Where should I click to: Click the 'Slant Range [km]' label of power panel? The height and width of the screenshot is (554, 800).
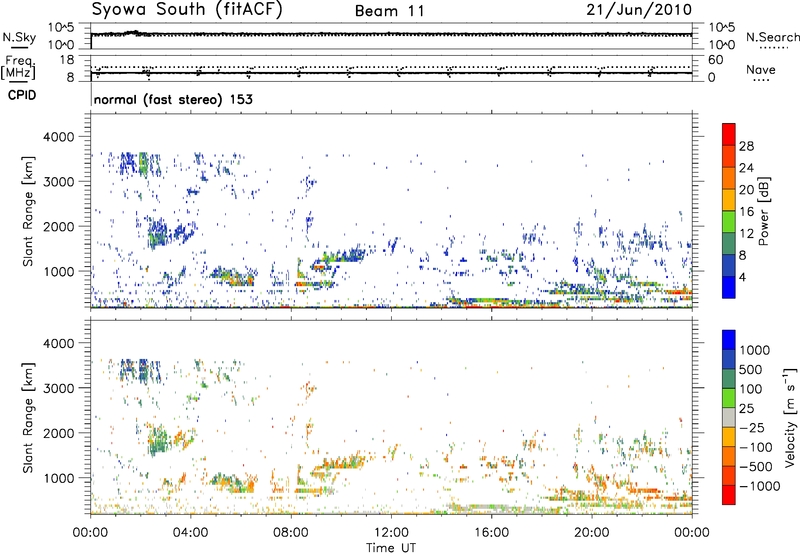point(28,211)
